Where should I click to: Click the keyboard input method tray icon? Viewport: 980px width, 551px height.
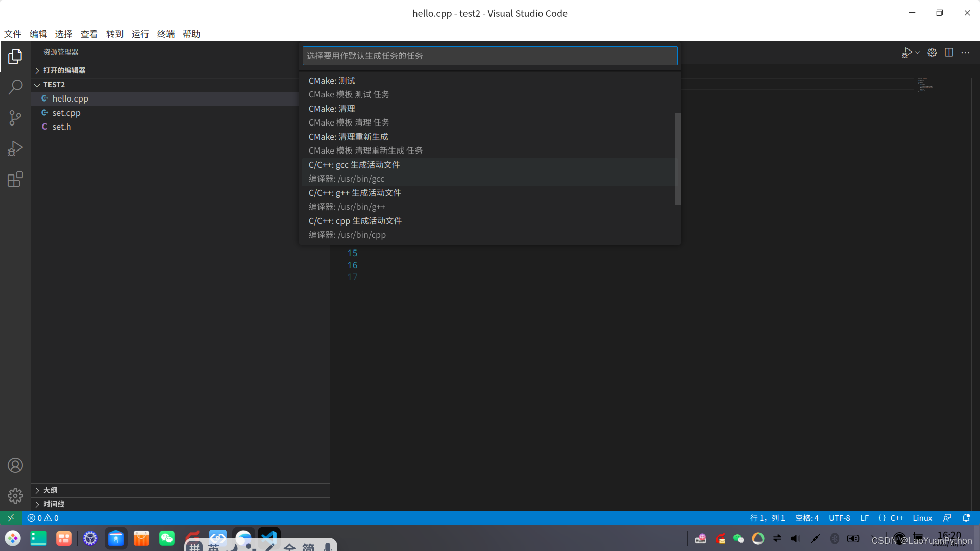click(700, 539)
